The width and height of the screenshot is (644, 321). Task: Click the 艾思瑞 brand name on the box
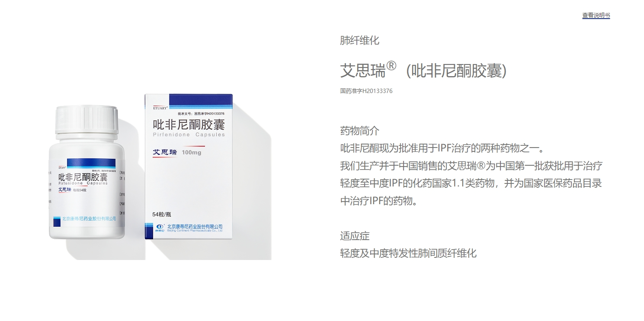pos(165,152)
